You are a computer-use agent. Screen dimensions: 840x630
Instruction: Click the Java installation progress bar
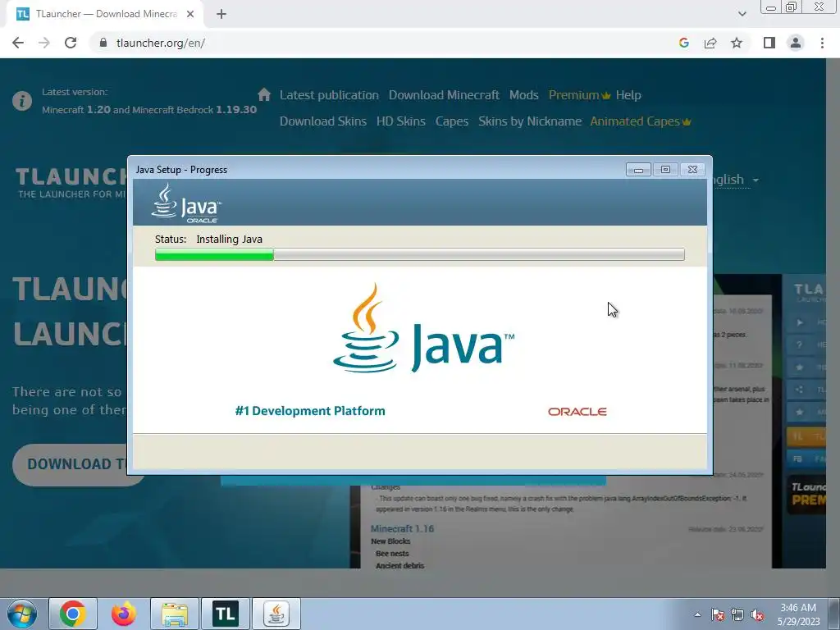419,254
